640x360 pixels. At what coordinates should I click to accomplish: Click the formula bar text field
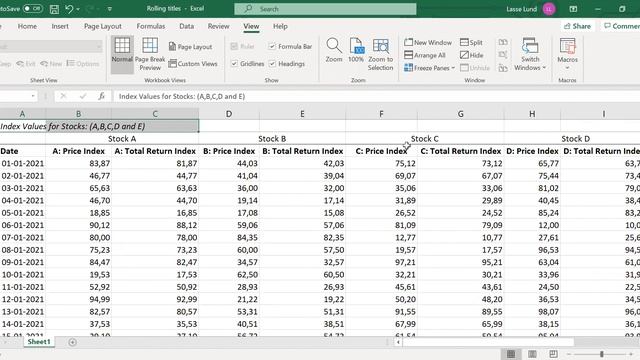coord(376,96)
